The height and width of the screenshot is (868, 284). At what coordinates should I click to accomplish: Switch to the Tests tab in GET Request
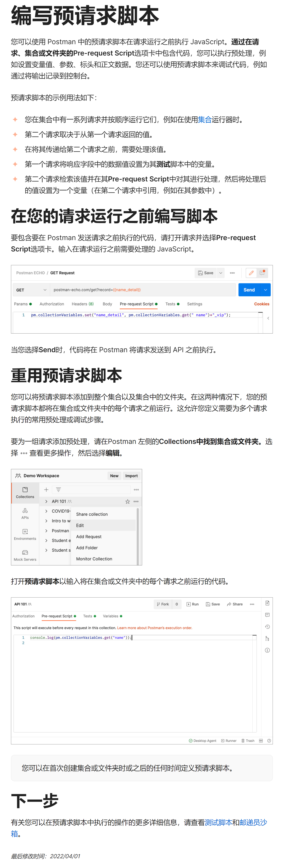(172, 304)
